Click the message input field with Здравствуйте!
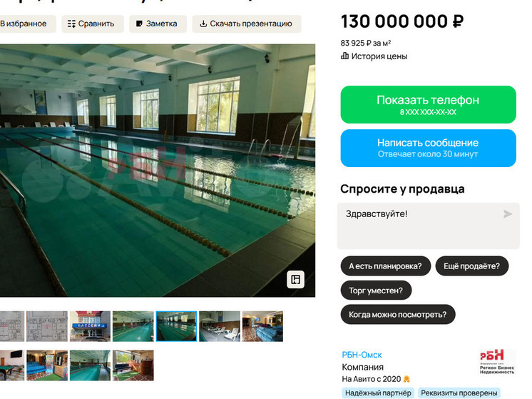 point(428,226)
